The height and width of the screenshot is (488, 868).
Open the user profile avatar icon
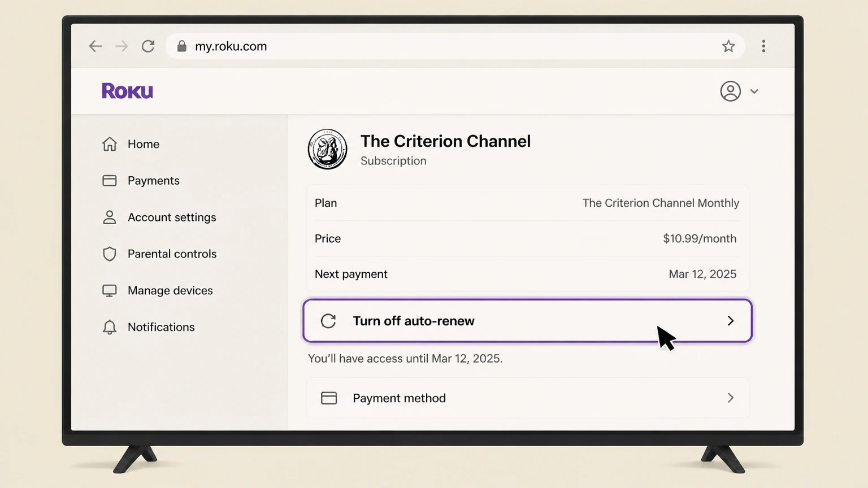[731, 91]
